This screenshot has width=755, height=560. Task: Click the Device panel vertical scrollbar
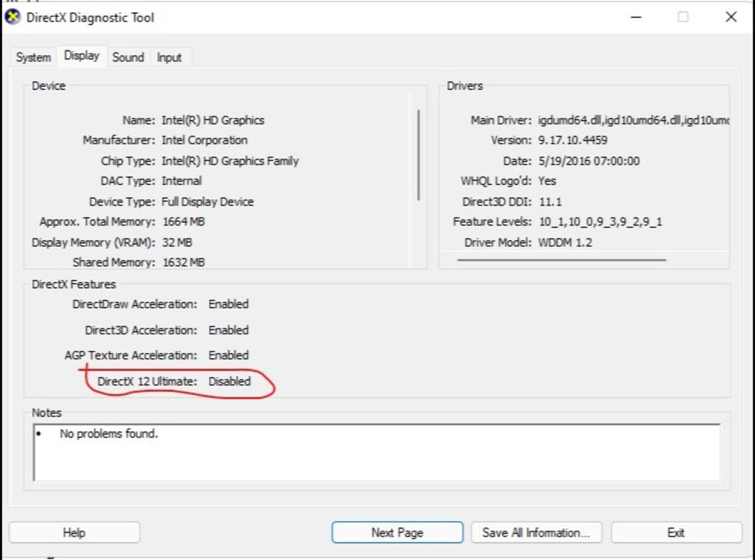pos(419,155)
